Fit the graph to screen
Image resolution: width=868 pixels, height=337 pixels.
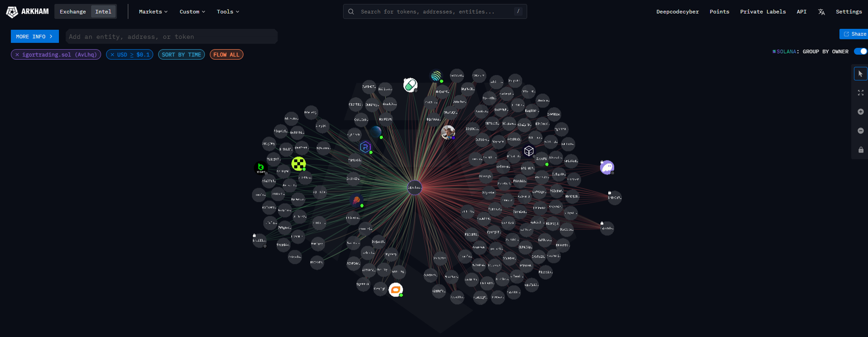(860, 93)
